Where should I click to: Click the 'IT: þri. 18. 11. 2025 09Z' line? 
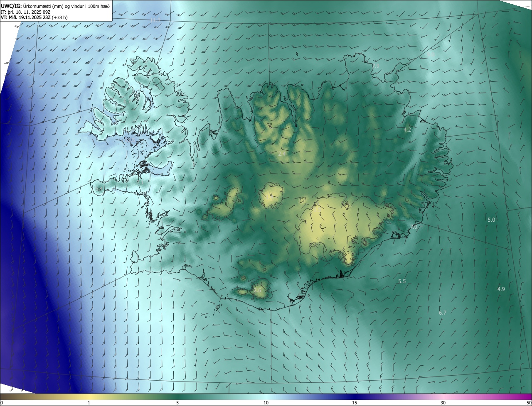26,12
